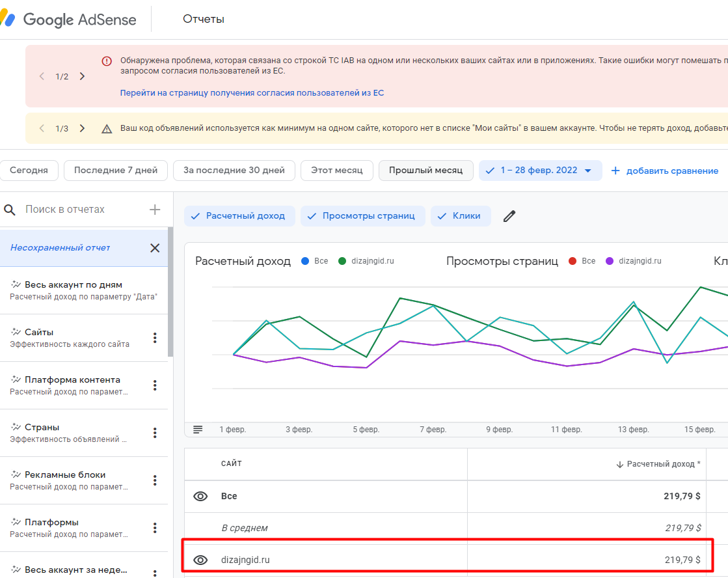Viewport: 728px width, 578px height.
Task: Toggle the Клики metric chip
Action: coord(461,216)
